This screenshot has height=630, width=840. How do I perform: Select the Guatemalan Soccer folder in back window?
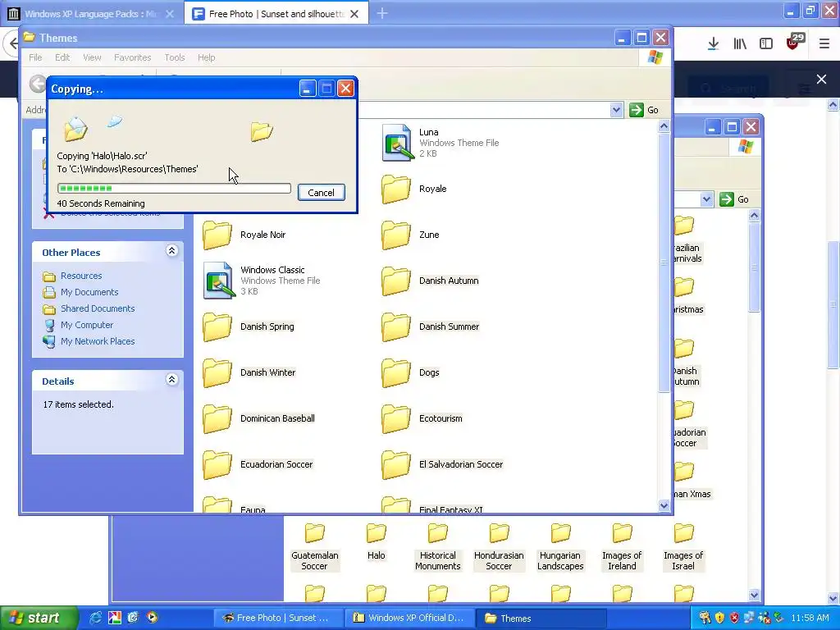coord(314,533)
